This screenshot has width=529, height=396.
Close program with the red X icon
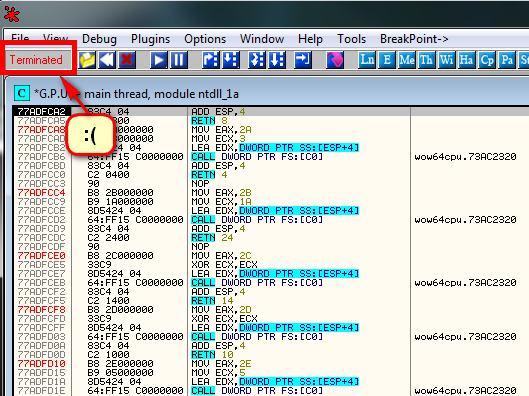click(x=127, y=60)
